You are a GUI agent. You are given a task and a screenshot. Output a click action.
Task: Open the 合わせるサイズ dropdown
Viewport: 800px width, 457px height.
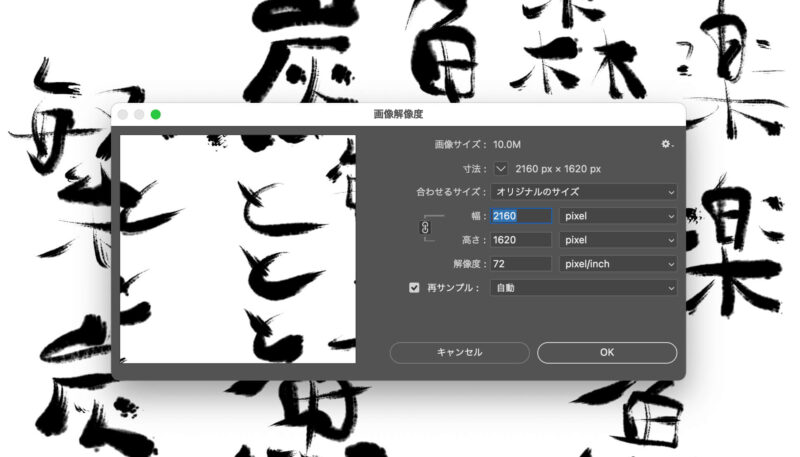(x=584, y=192)
